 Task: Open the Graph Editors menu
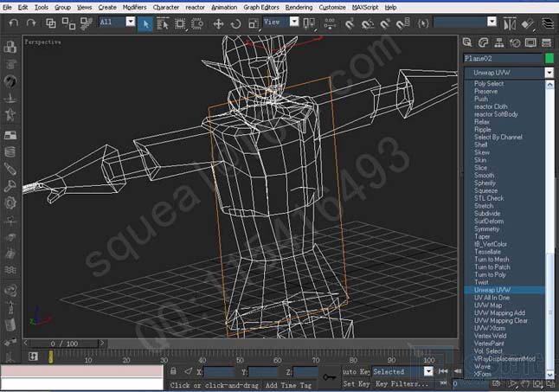pyautogui.click(x=261, y=7)
